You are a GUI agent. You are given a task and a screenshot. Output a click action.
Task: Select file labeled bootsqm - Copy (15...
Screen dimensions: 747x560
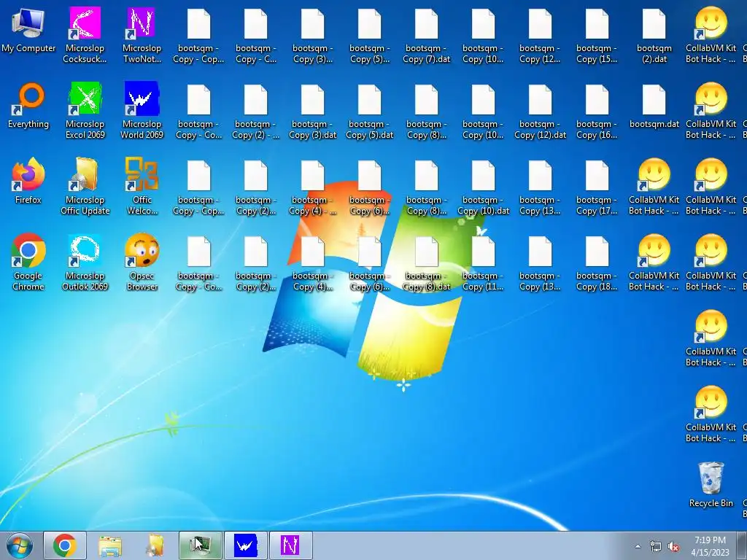pyautogui.click(x=597, y=35)
